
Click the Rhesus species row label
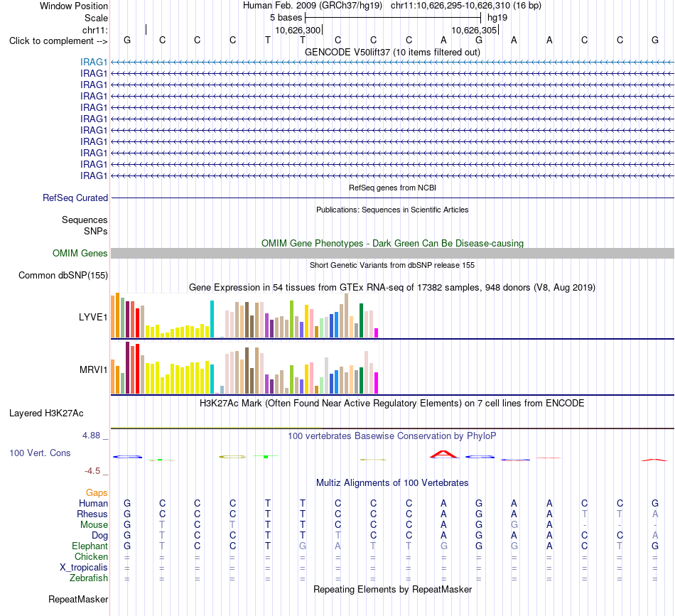click(x=92, y=514)
